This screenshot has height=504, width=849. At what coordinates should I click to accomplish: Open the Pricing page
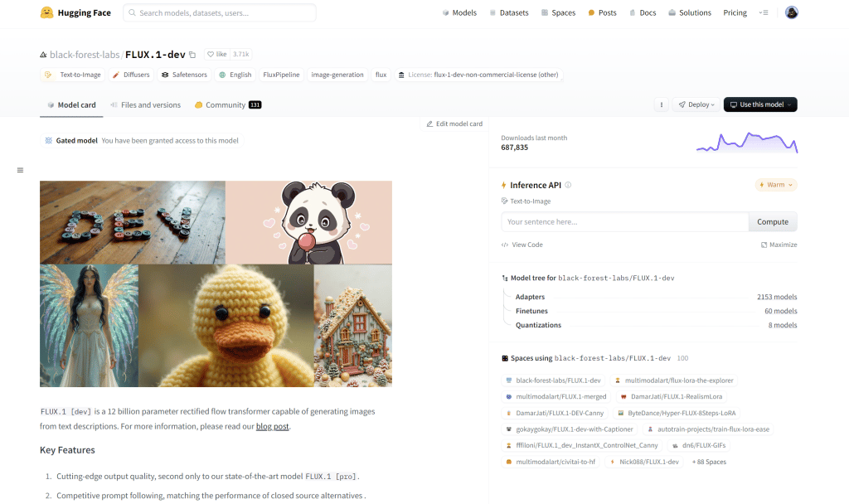[735, 12]
